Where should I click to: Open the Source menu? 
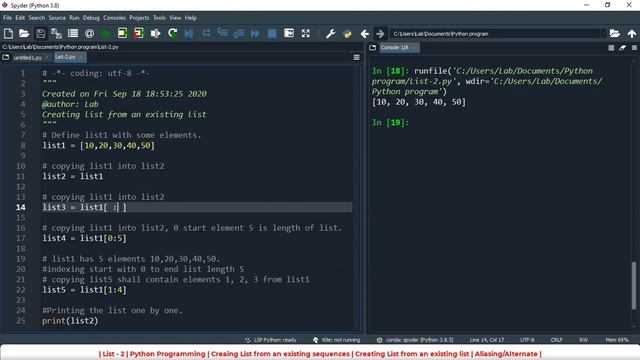tap(57, 18)
